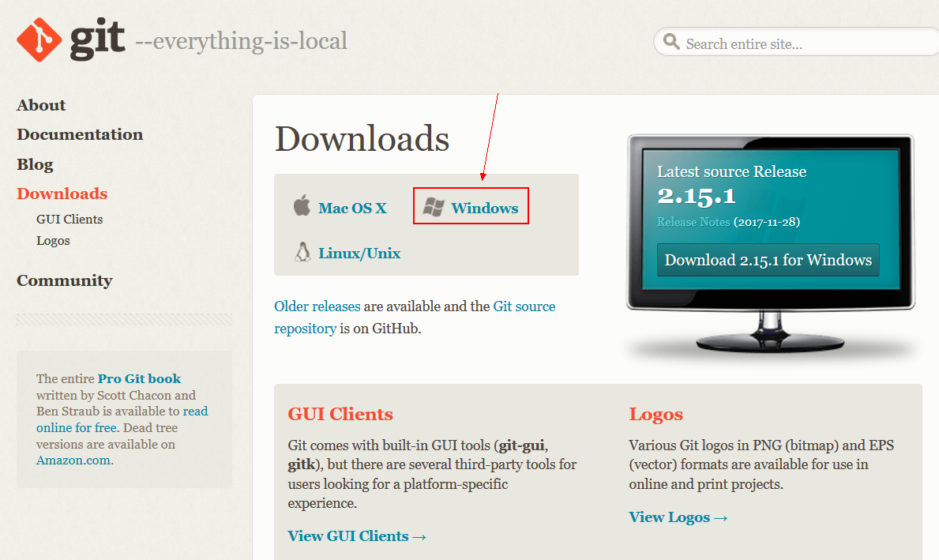Open GUI Clients sidebar sub-item
The width and height of the screenshot is (939, 560).
click(x=69, y=220)
